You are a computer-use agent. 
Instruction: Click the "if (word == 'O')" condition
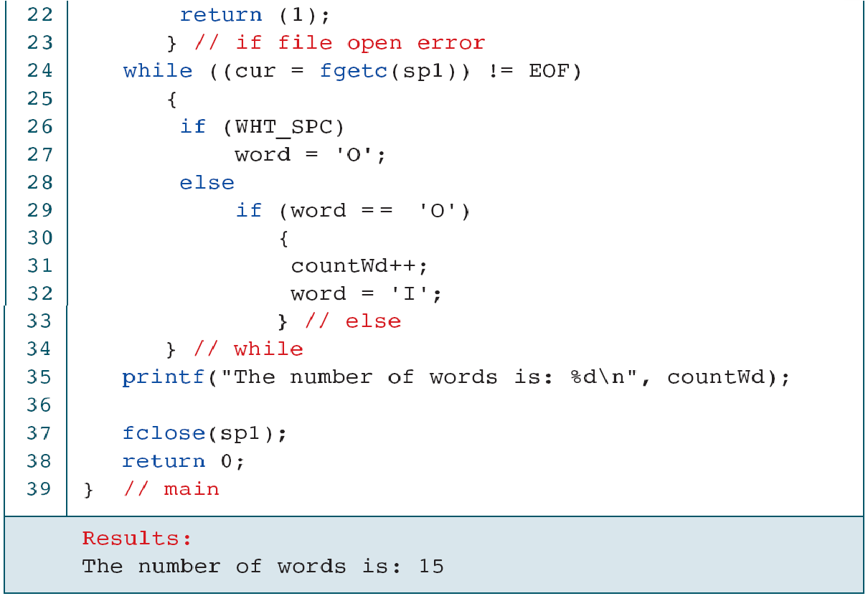pyautogui.click(x=353, y=211)
